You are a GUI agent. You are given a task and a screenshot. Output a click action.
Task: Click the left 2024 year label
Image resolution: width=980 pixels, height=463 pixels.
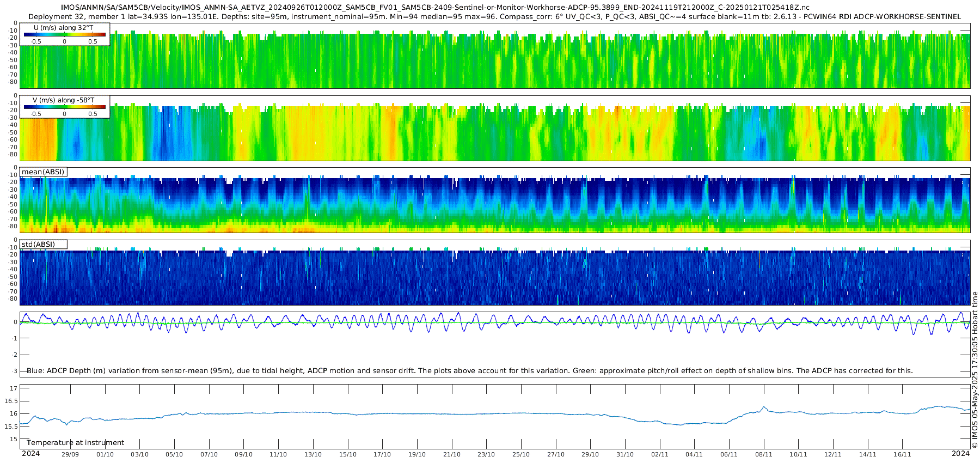tap(30, 454)
